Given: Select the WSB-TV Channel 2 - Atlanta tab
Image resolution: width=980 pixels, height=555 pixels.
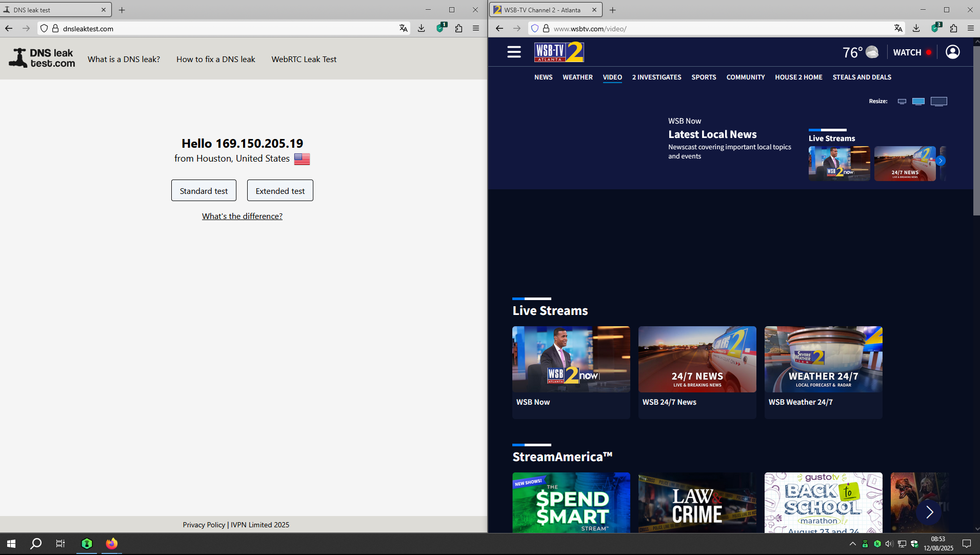Looking at the screenshot, I should point(546,10).
